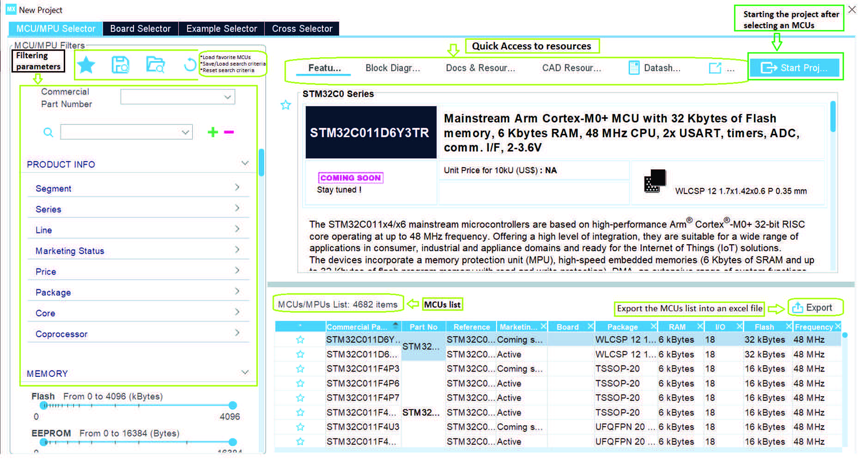Remove a search field with pink minus
The height and width of the screenshot is (465, 868).
tap(229, 133)
